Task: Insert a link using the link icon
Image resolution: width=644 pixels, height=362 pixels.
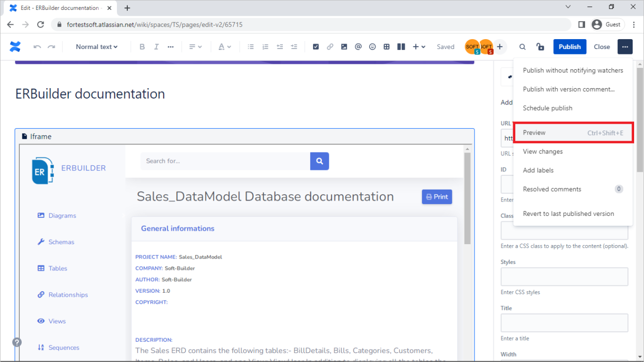Action: click(330, 47)
